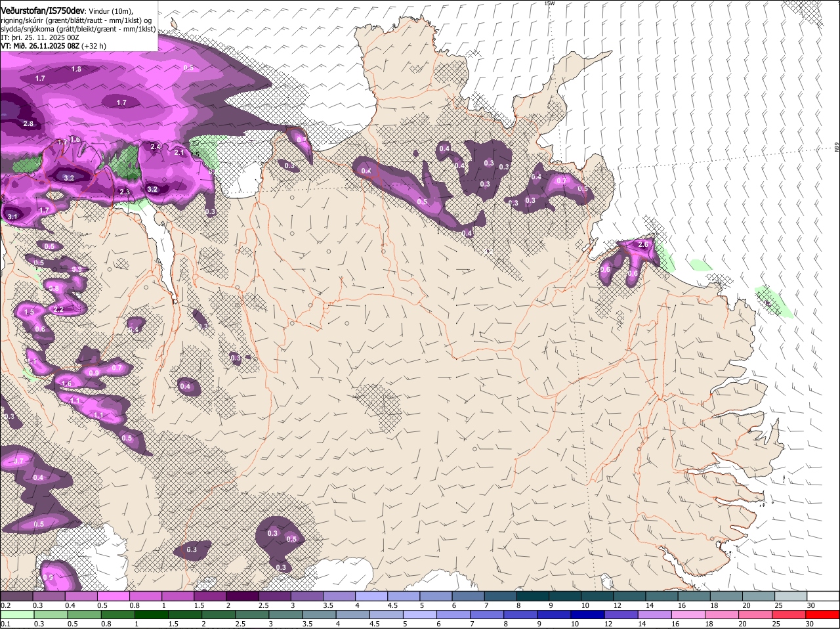Click the top-row lavender swatch between 4 and 4.5
The width and height of the screenshot is (840, 629).
[x=372, y=596]
